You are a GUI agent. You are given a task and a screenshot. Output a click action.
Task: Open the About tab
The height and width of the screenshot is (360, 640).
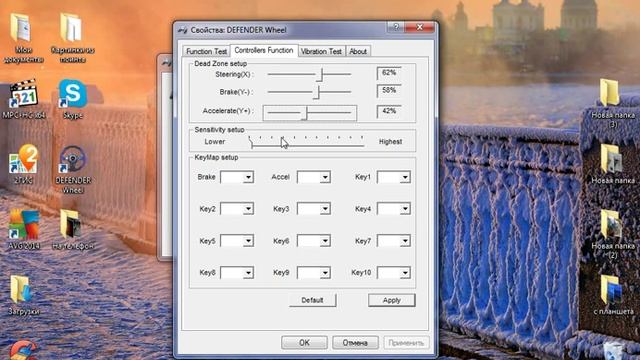[x=358, y=51]
